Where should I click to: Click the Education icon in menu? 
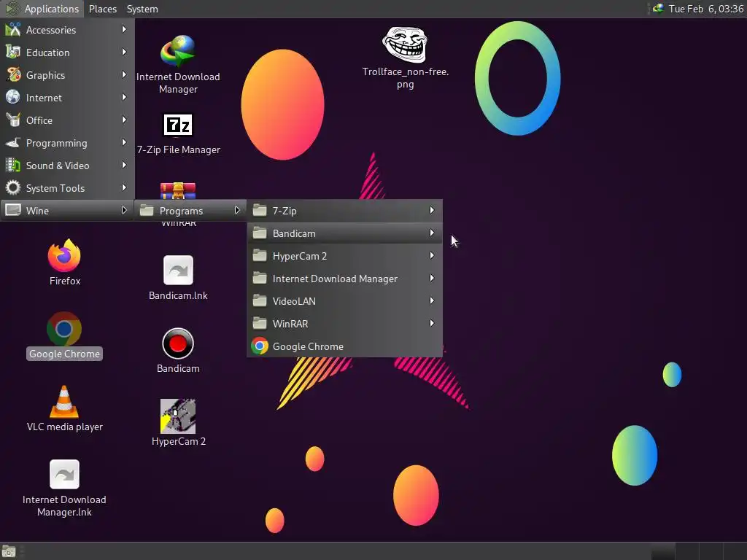13,52
